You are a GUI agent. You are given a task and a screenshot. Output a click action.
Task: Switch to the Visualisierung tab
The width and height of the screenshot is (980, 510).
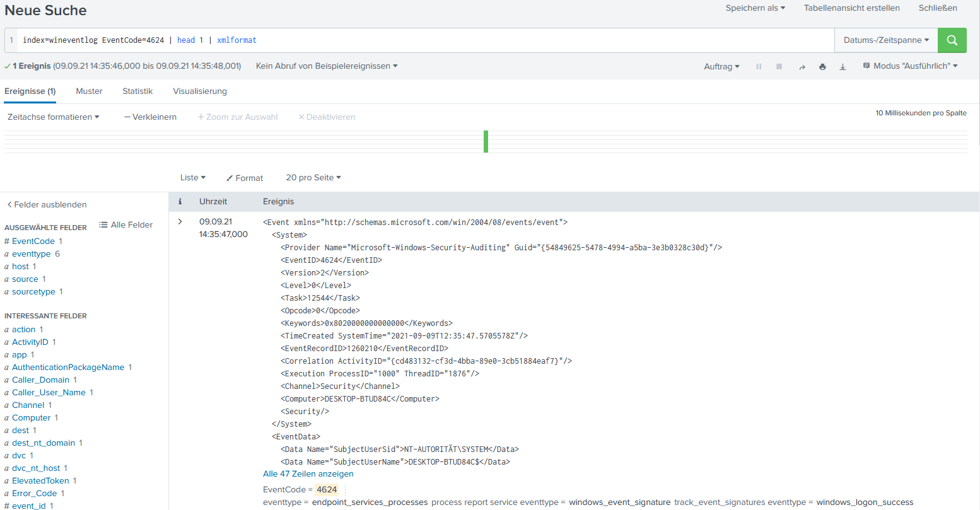click(200, 91)
